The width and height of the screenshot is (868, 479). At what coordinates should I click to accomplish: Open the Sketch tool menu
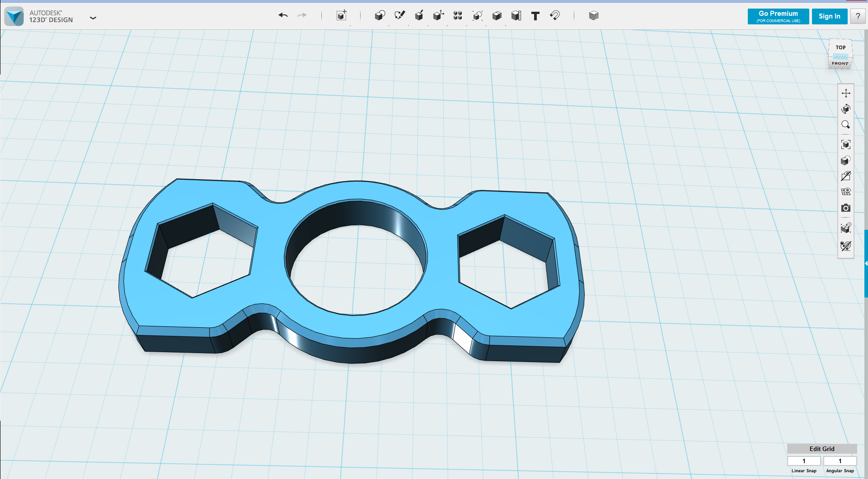pyautogui.click(x=399, y=15)
